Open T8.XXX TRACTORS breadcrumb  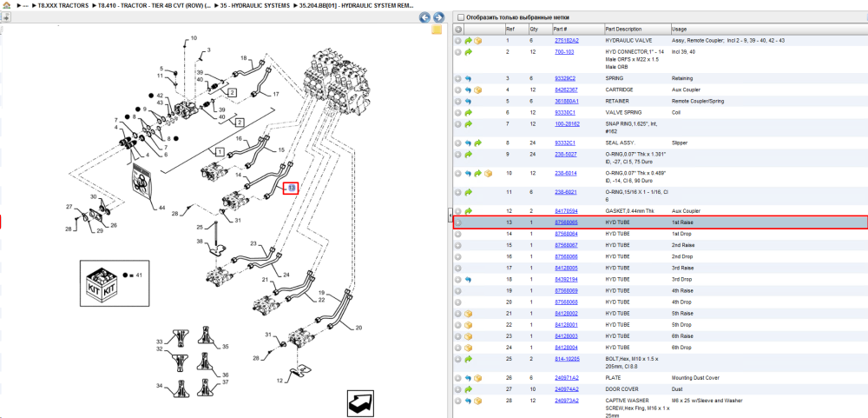click(x=62, y=5)
